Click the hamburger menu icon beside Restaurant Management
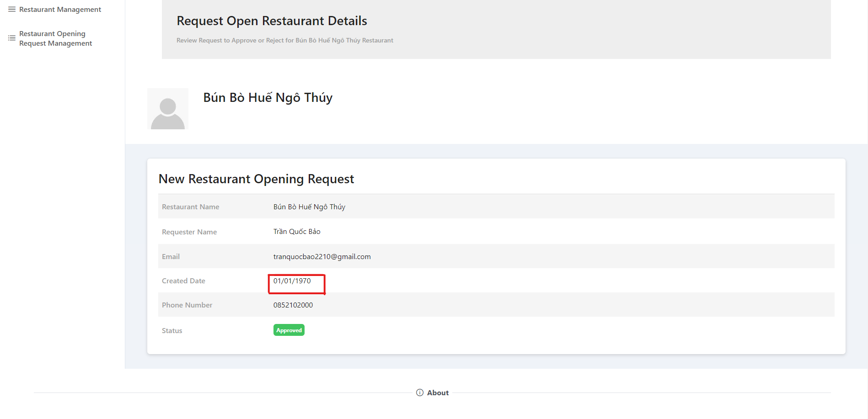 11,9
